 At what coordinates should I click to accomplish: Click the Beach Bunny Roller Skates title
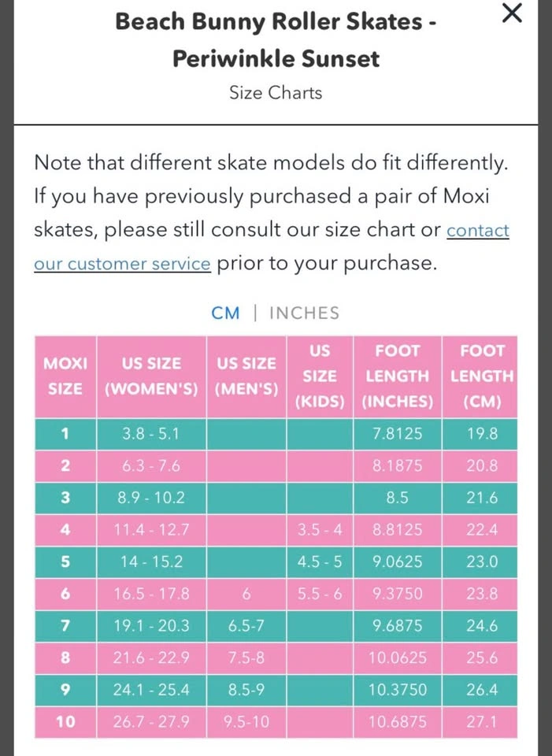(276, 39)
